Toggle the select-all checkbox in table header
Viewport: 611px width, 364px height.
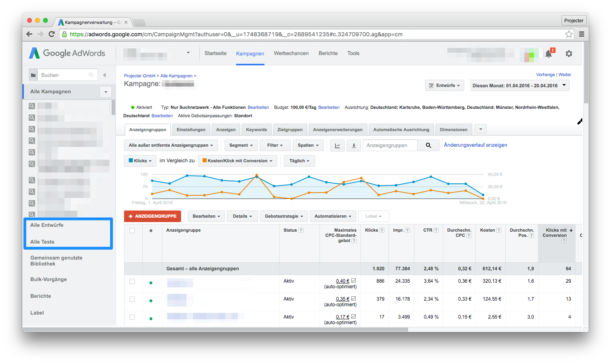132,230
